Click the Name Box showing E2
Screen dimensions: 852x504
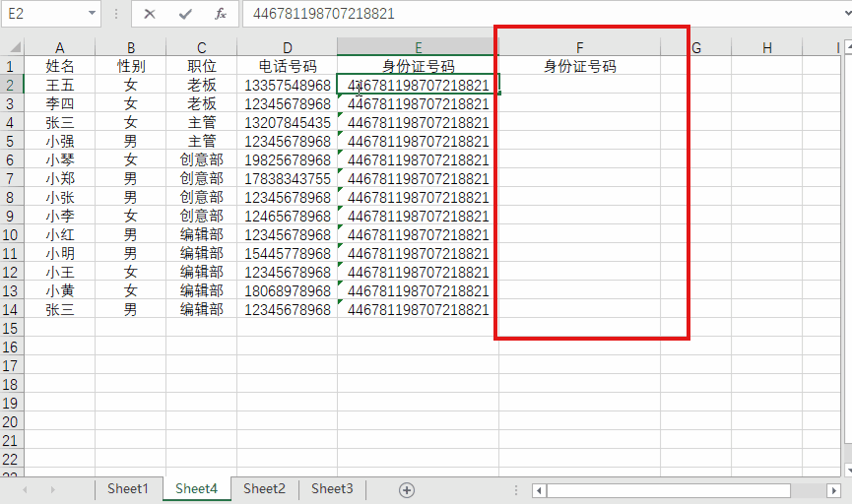click(x=43, y=14)
